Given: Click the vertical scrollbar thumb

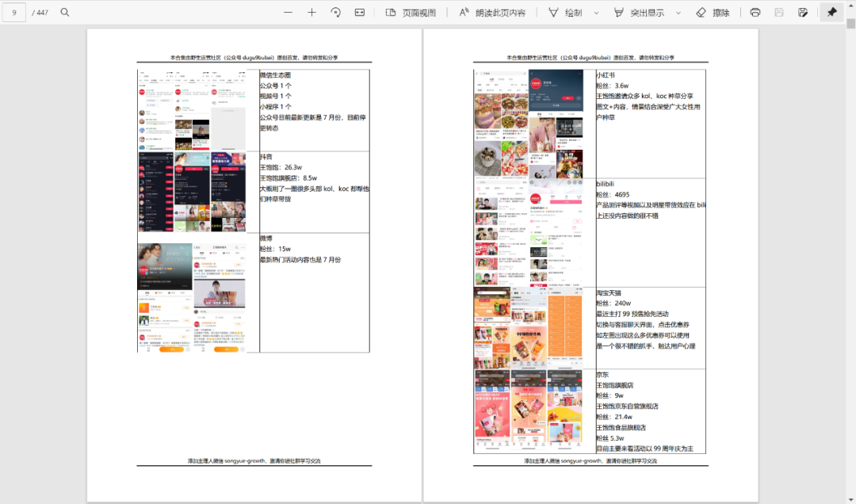Looking at the screenshot, I should [851, 24].
